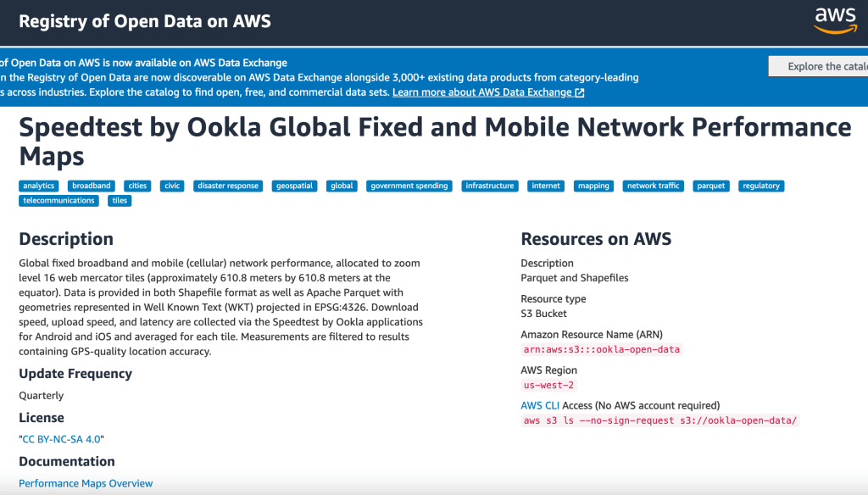Click the external link icon after AWS Data Exchange
Image resolution: width=868 pixels, height=495 pixels.
(x=580, y=92)
